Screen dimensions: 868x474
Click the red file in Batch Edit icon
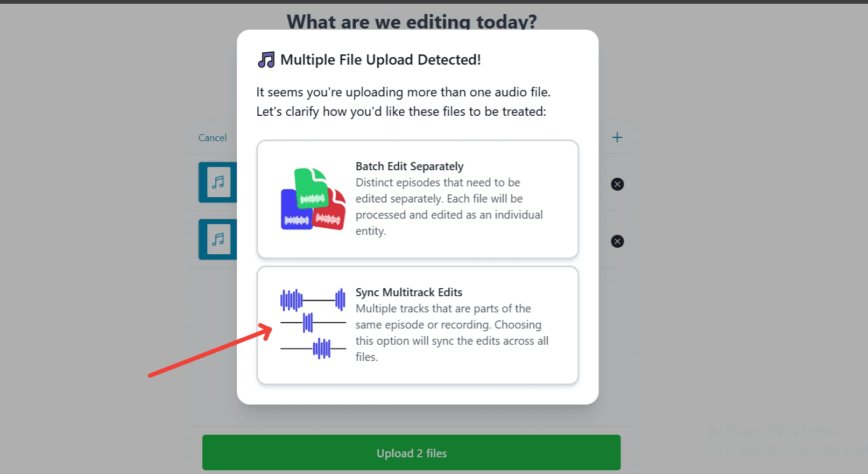(x=331, y=214)
